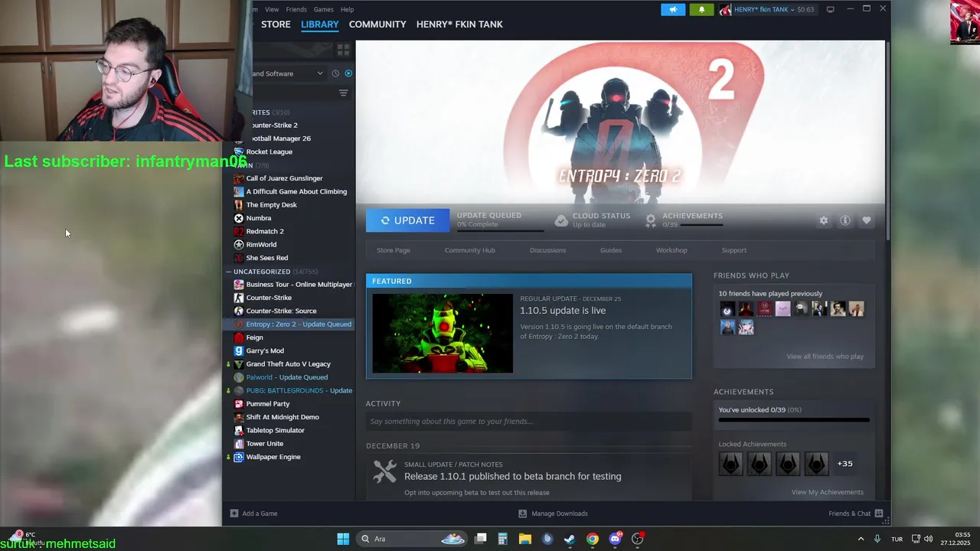Switch library to grid collections view
The image size is (980, 551).
coord(343,50)
